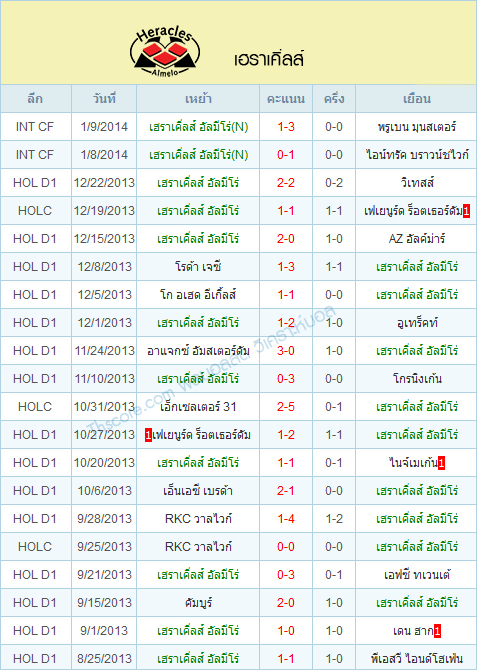Open the 2-5 score on 10/31/2013
The height and width of the screenshot is (670, 477).
(x=286, y=407)
